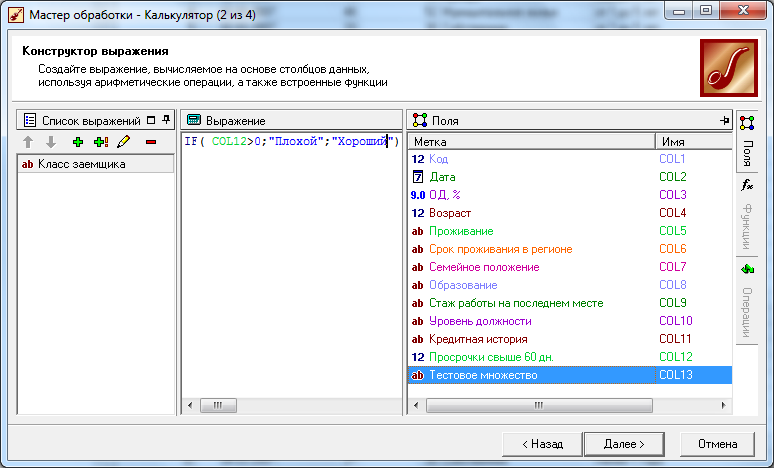774x468 pixels.
Task: Add new expression with green plus
Action: tap(77, 142)
